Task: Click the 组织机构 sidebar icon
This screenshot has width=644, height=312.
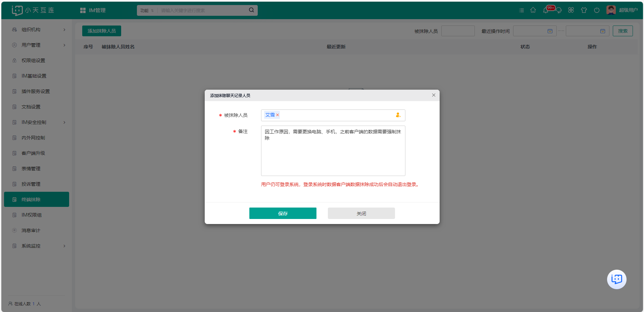Action: 14,30
